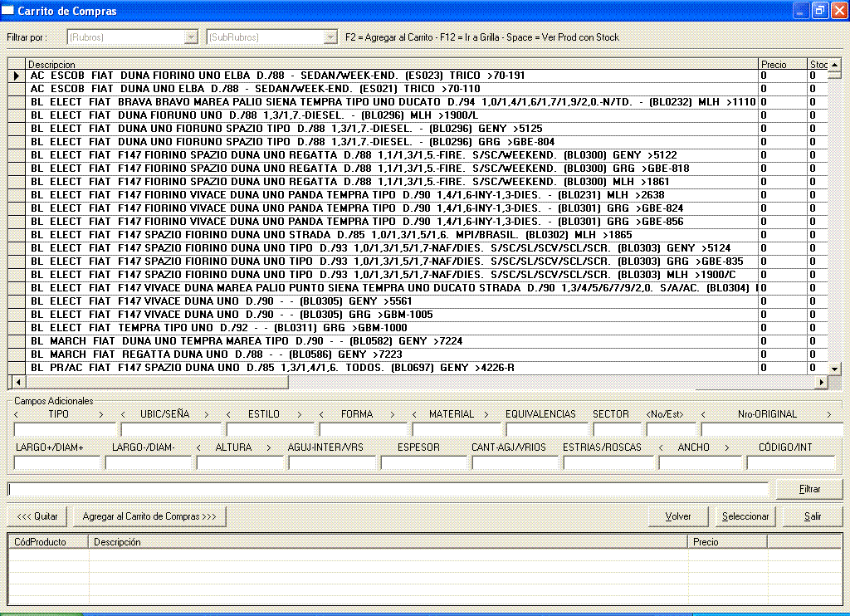Click the right arrow after Nro-ORIGINAL

coord(828,414)
